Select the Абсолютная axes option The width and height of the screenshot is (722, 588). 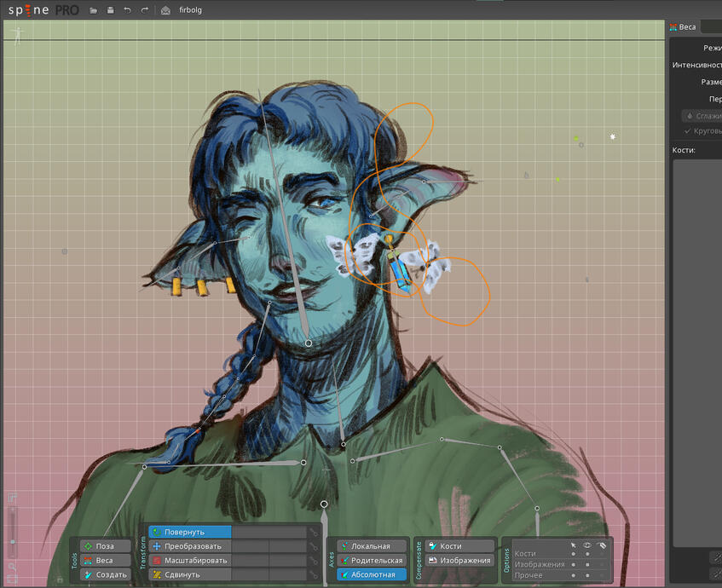372,574
